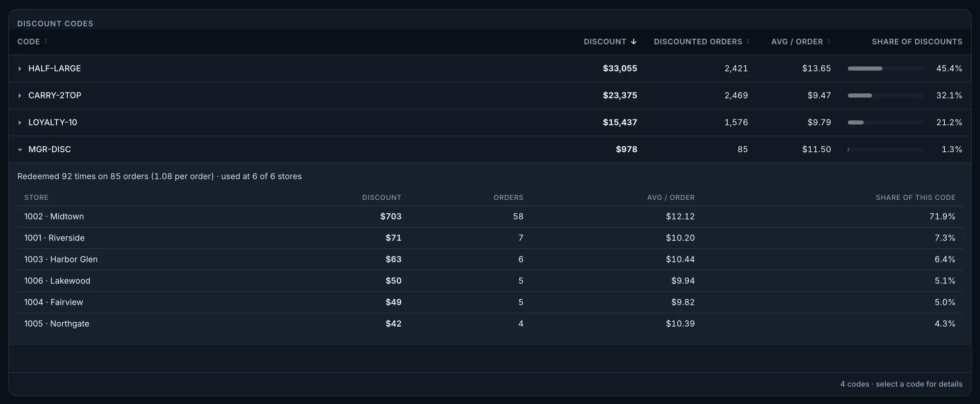Click the 45.4% share value

(949, 69)
